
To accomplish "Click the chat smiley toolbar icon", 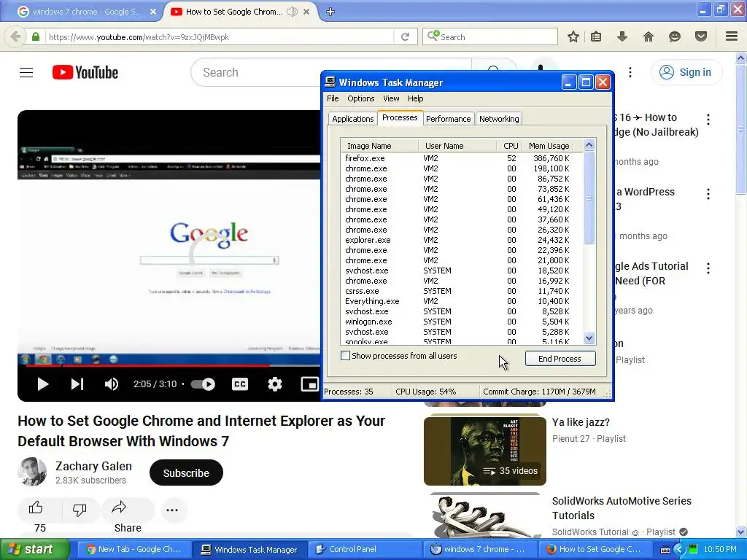I will point(675,36).
